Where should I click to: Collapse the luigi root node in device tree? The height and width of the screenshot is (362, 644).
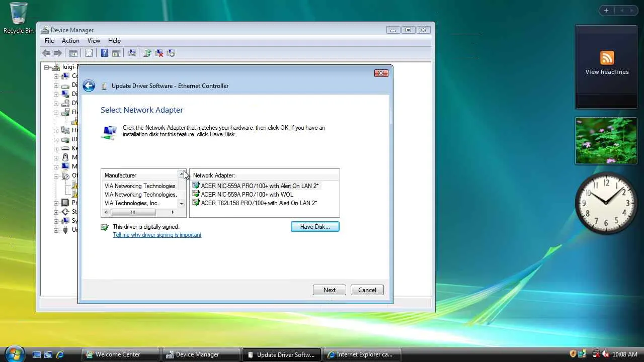[47, 67]
